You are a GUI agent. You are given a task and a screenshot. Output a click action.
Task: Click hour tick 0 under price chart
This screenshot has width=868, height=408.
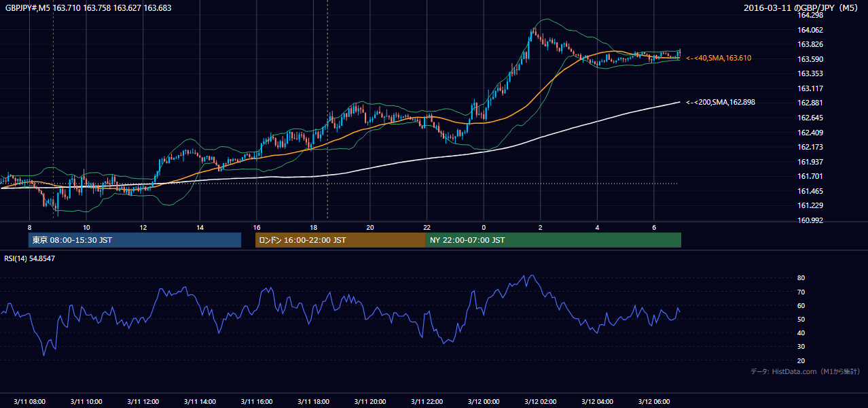click(x=484, y=227)
